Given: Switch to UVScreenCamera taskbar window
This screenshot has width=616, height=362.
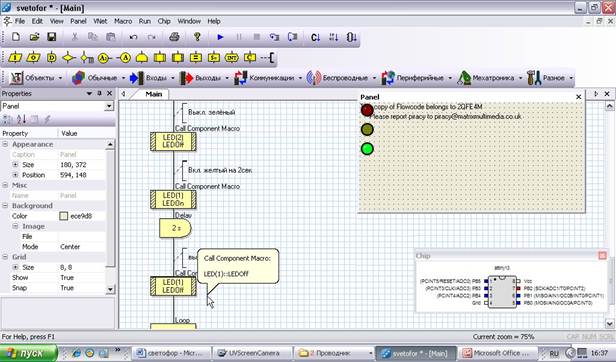Looking at the screenshot, I should point(253,353).
